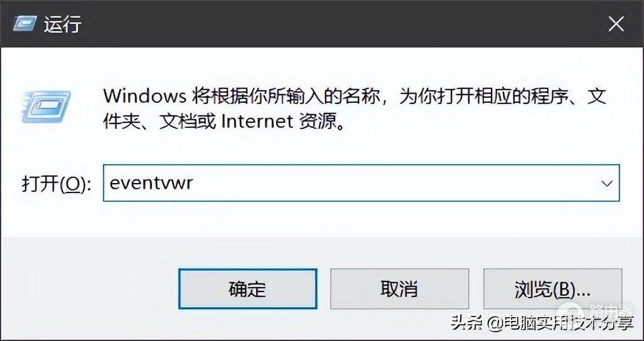Click the small Run icon in title bar

pos(24,24)
